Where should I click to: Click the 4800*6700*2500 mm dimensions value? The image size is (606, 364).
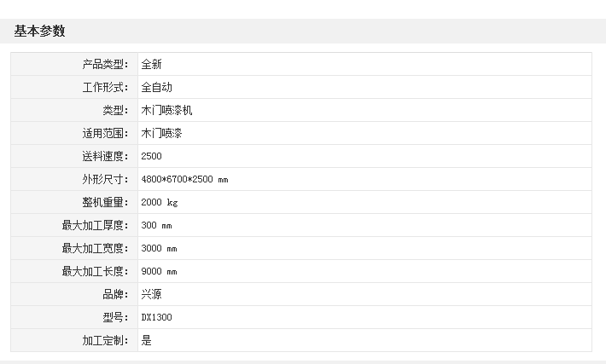point(184,180)
